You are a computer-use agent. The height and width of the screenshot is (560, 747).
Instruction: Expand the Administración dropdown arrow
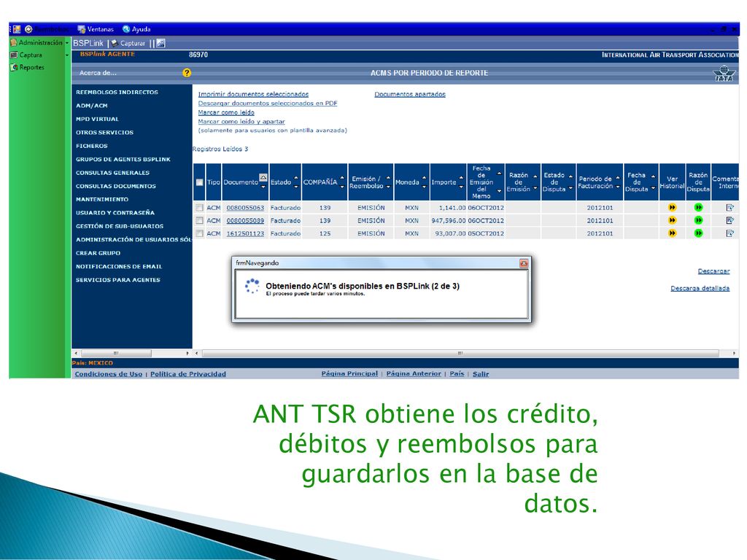[67, 43]
